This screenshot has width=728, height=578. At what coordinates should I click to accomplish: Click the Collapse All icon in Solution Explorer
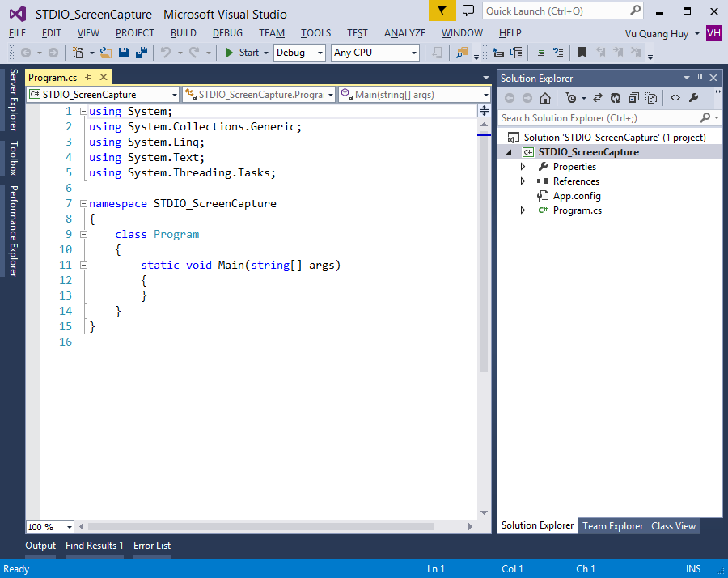[x=633, y=98]
